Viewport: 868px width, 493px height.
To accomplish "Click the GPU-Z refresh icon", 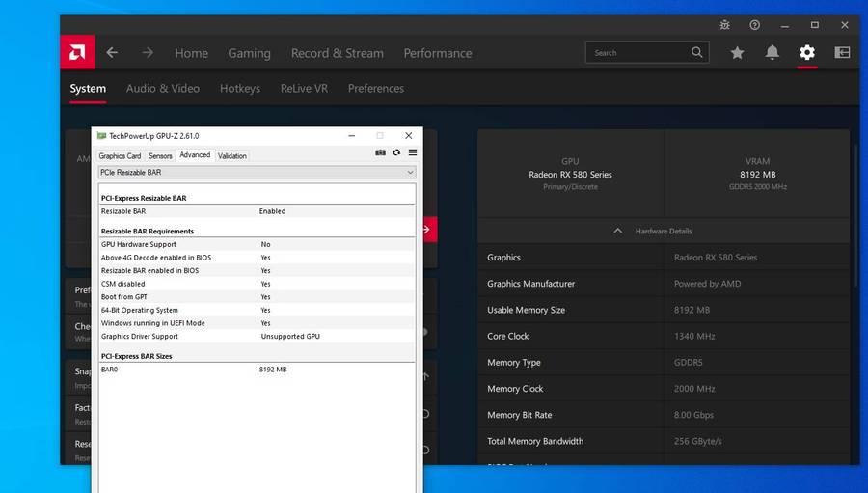I will click(396, 152).
